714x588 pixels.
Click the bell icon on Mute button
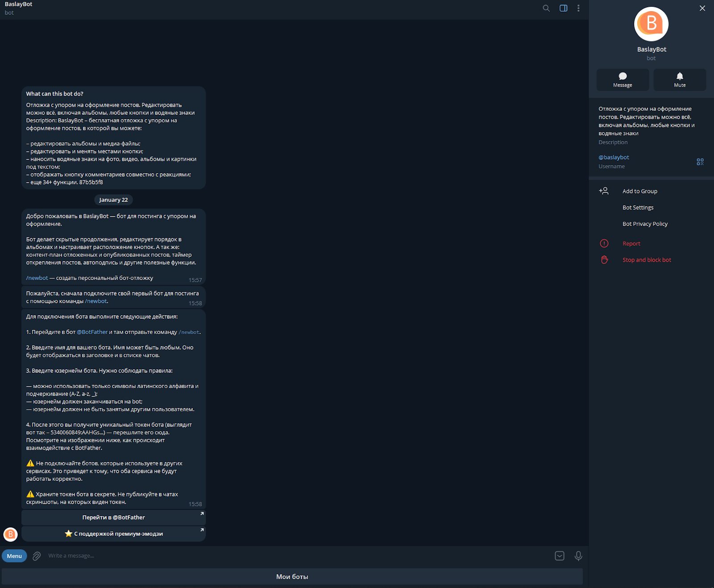click(680, 76)
